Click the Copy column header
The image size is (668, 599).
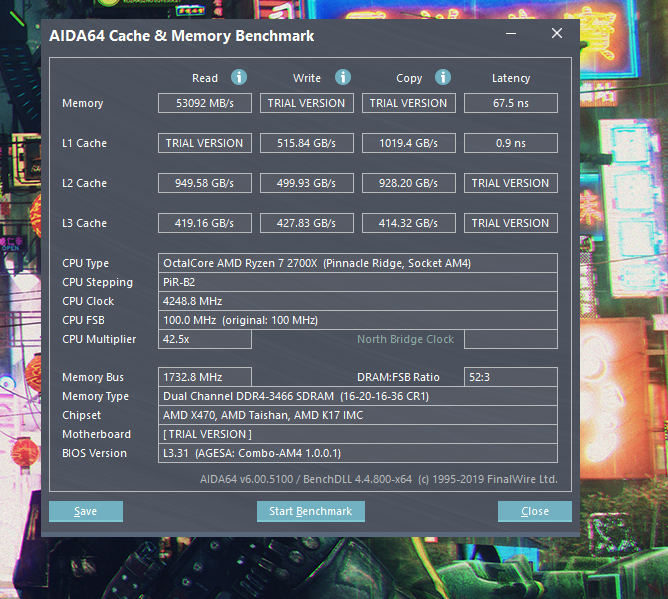pyautogui.click(x=409, y=78)
